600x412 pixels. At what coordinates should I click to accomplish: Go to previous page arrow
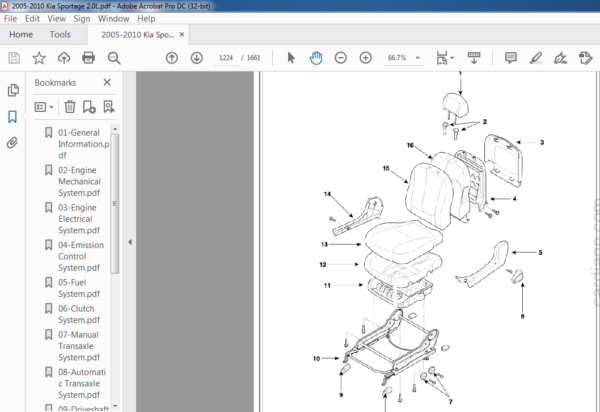172,58
